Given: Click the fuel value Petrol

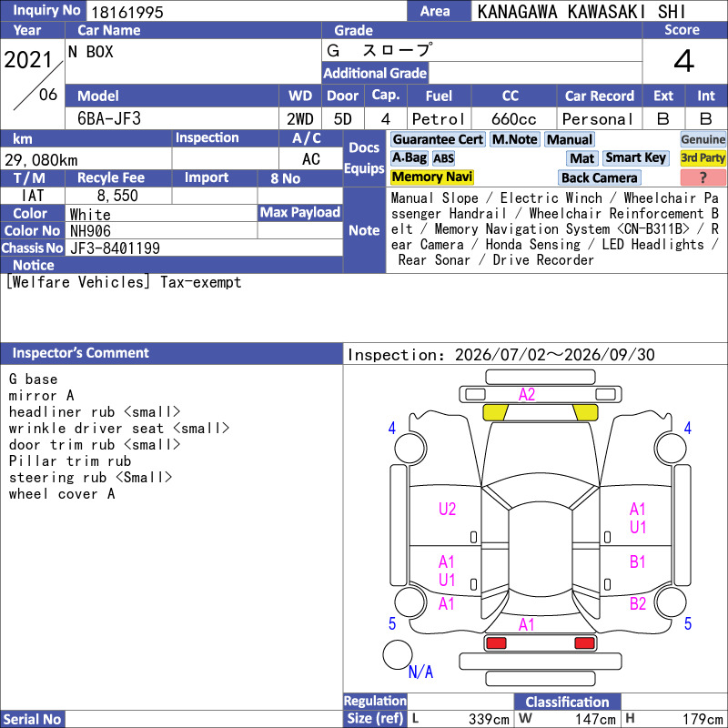Looking at the screenshot, I should point(439,119).
